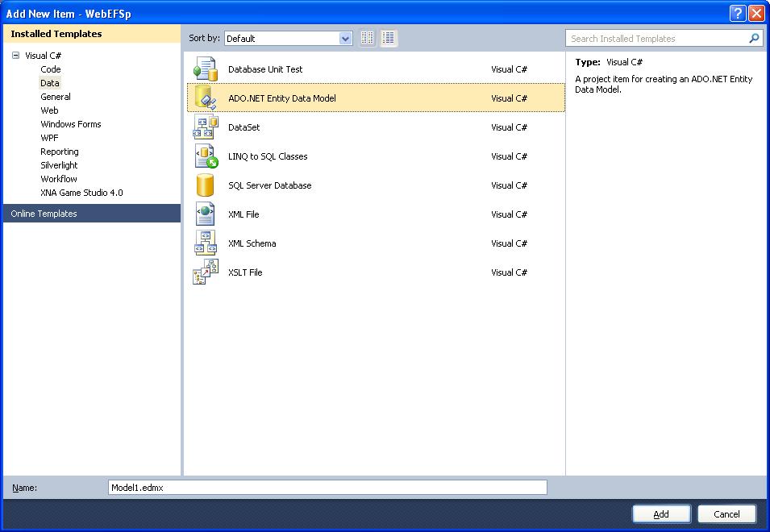
Task: Select the XML Schema template icon
Action: pyautogui.click(x=206, y=243)
